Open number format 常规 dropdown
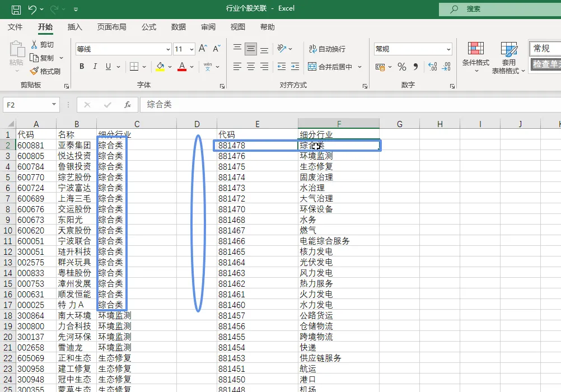This screenshot has height=392, width=561. 448,49
